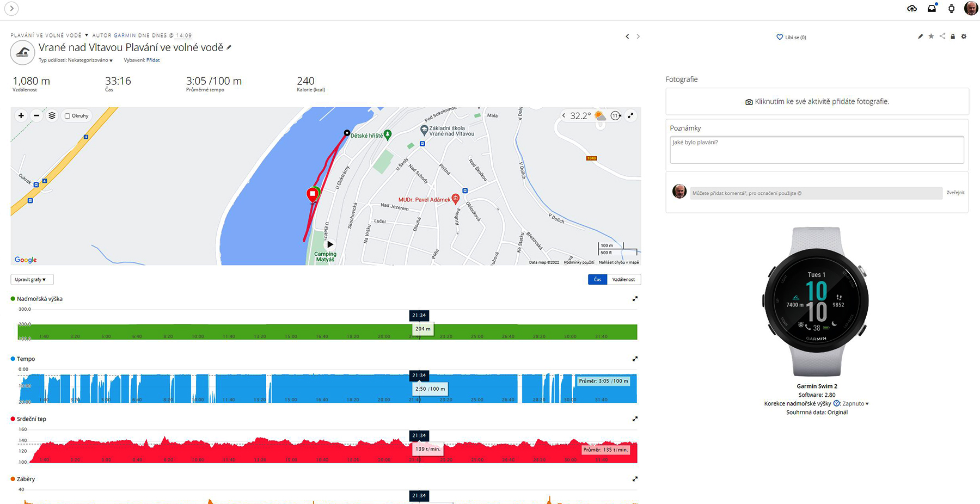Screen dimensions: 980x504
Task: Click the 'Zveřejnit' comment button
Action: click(x=955, y=193)
